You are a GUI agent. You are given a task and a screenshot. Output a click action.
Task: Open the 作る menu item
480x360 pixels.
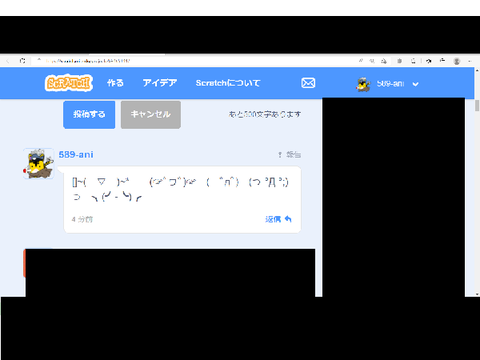point(115,83)
